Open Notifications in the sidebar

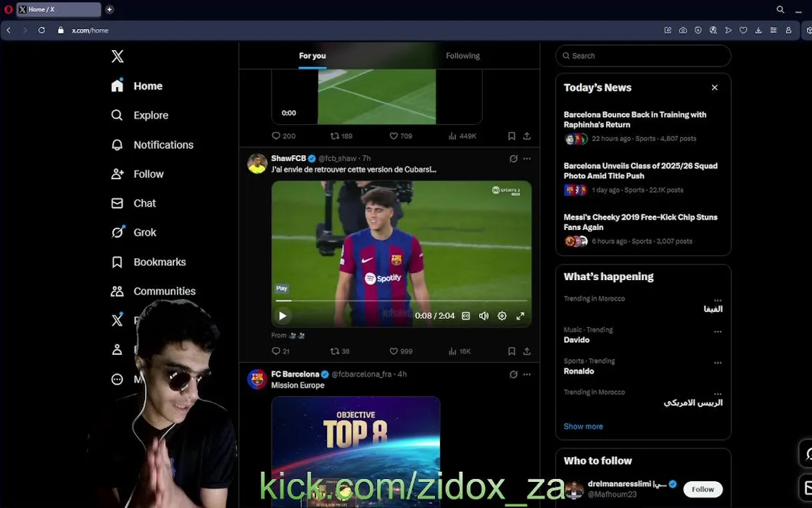pyautogui.click(x=152, y=145)
